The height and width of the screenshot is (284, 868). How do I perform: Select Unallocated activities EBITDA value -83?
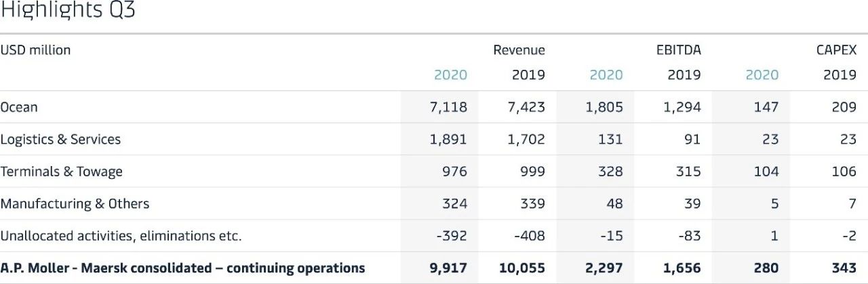tap(689, 236)
